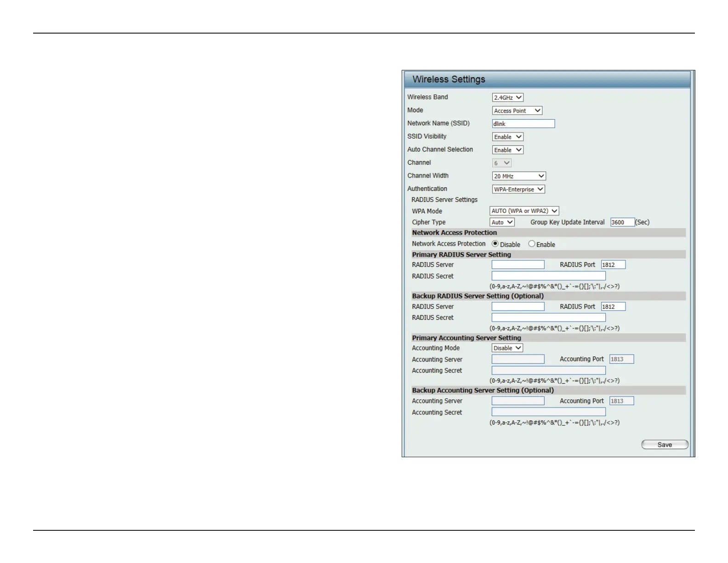Click the Group Key Update Interval field
Image resolution: width=728 pixels, height=563 pixels.
tap(622, 222)
